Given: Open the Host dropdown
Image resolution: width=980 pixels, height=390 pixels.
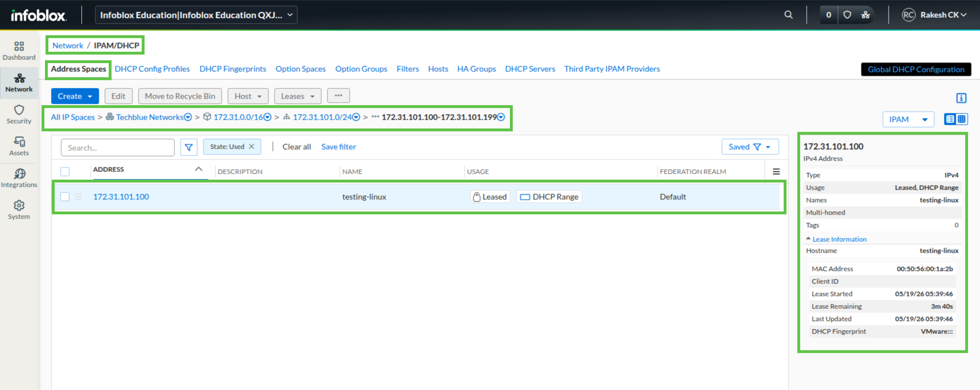Looking at the screenshot, I should click(248, 96).
